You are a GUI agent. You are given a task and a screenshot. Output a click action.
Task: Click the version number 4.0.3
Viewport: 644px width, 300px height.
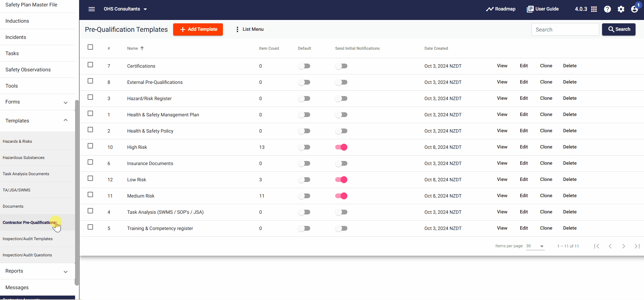click(581, 9)
